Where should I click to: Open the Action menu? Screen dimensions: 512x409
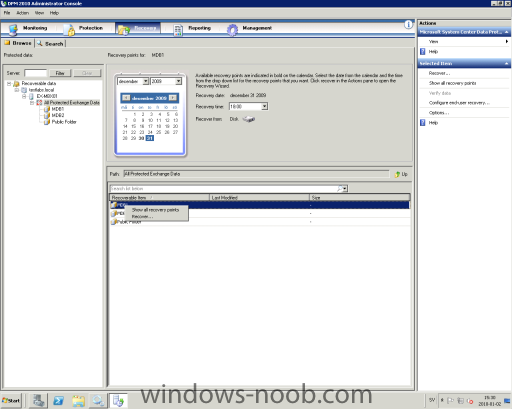pyautogui.click(x=22, y=13)
